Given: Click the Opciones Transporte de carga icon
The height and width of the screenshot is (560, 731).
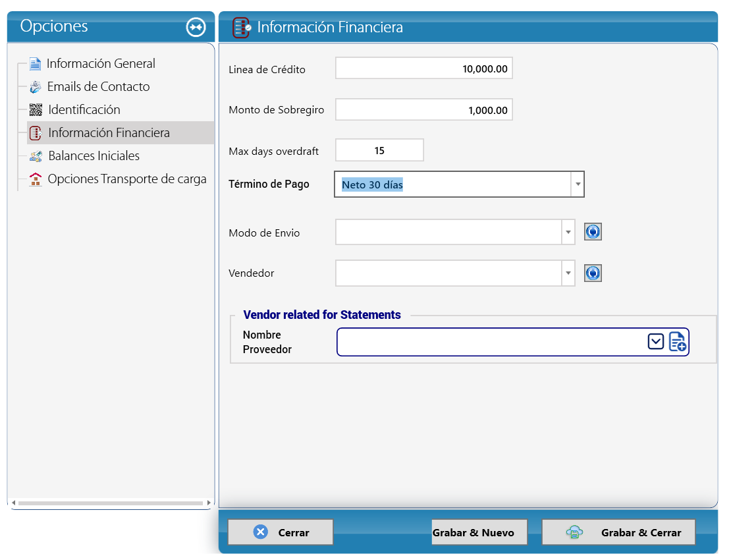Looking at the screenshot, I should click(36, 179).
